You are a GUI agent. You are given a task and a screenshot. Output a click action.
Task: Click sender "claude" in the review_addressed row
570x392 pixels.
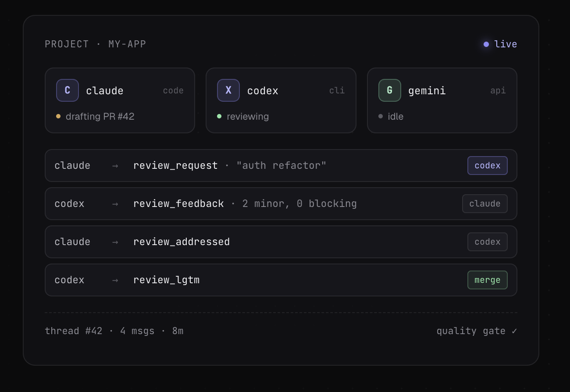click(x=72, y=242)
